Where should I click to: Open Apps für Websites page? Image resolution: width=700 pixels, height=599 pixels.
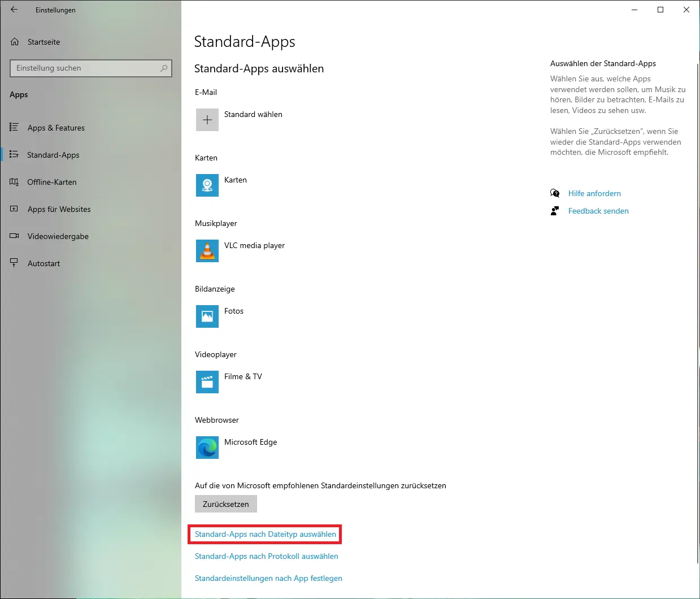[x=59, y=209]
